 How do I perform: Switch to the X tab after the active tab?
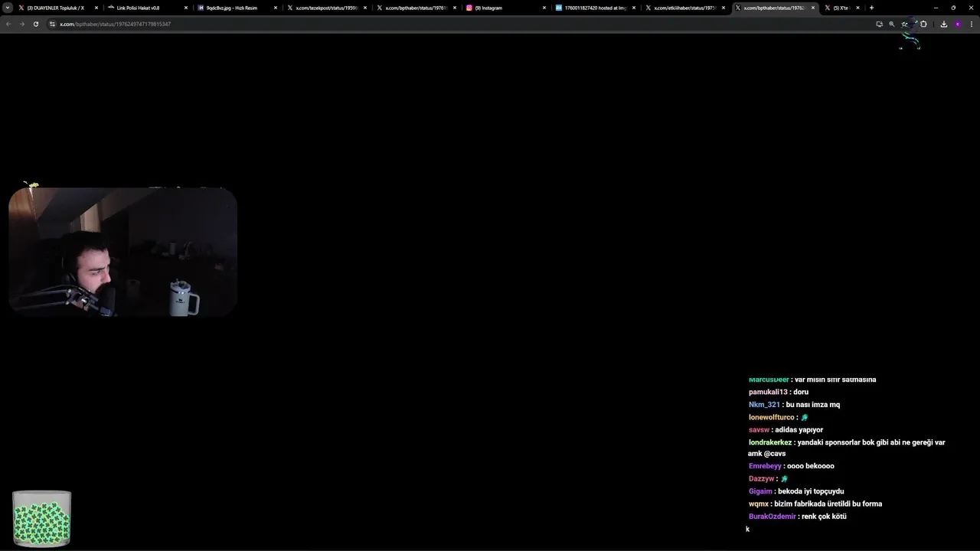[x=842, y=8]
